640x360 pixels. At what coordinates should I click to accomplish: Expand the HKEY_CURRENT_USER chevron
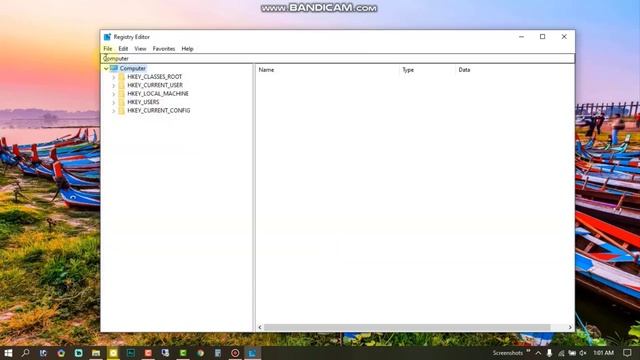113,86
